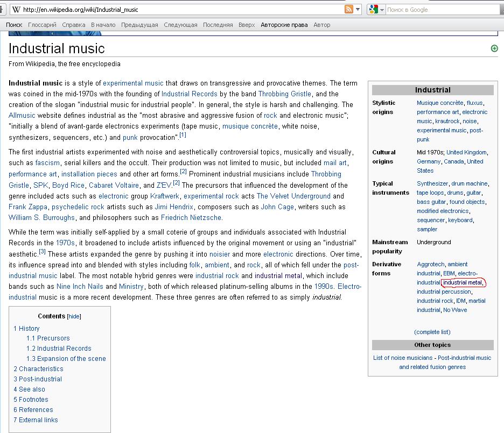Go to 1 History in Contents
504x433 pixels.
[26, 328]
